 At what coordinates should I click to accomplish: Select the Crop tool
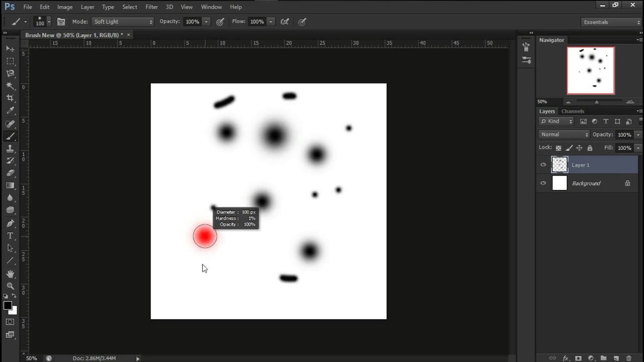pyautogui.click(x=10, y=98)
